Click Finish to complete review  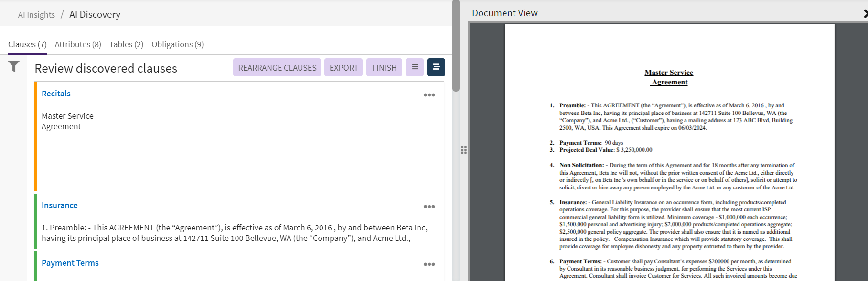(x=384, y=68)
